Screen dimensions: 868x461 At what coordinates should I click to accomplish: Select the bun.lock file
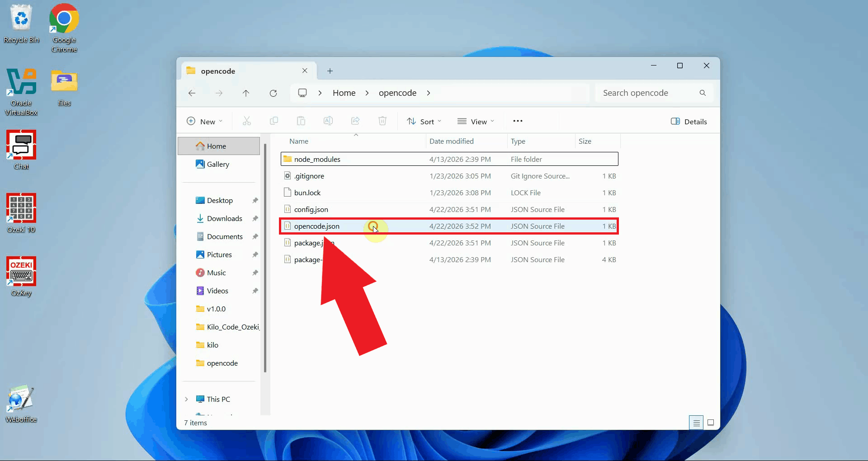(x=449, y=193)
